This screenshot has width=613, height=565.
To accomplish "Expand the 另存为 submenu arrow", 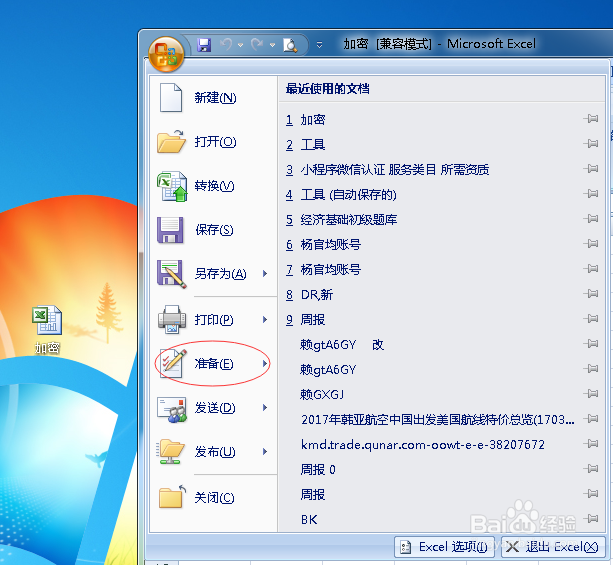I will click(265, 274).
